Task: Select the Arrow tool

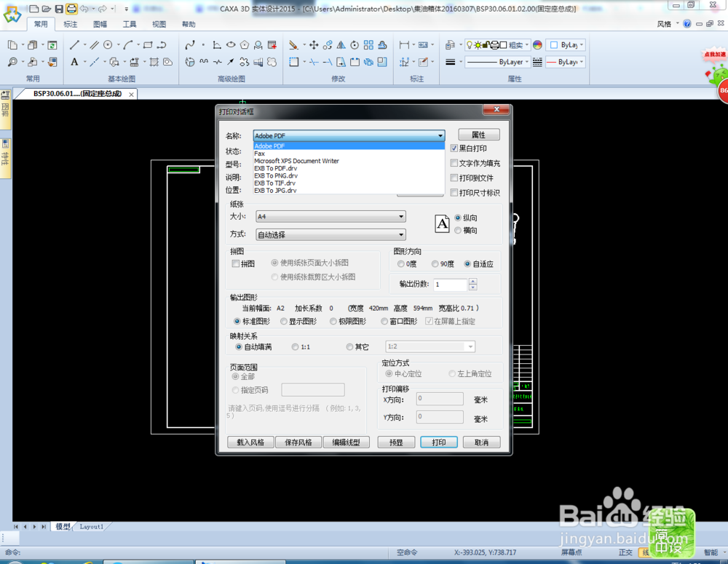Action: point(231,62)
